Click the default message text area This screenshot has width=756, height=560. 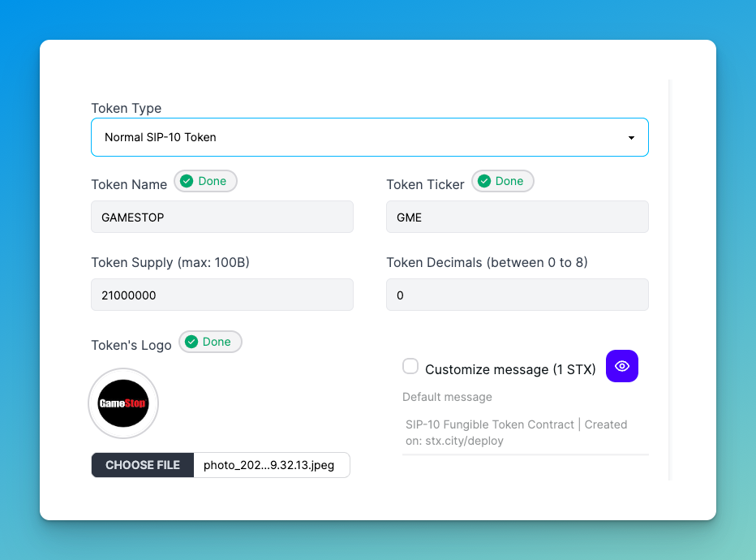(x=526, y=433)
